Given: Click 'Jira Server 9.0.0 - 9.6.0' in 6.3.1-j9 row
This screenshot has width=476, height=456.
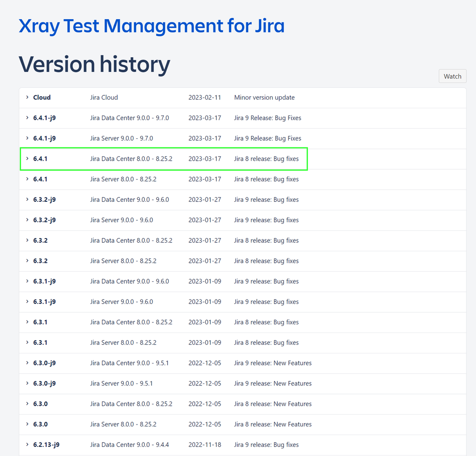Looking at the screenshot, I should 122,301.
